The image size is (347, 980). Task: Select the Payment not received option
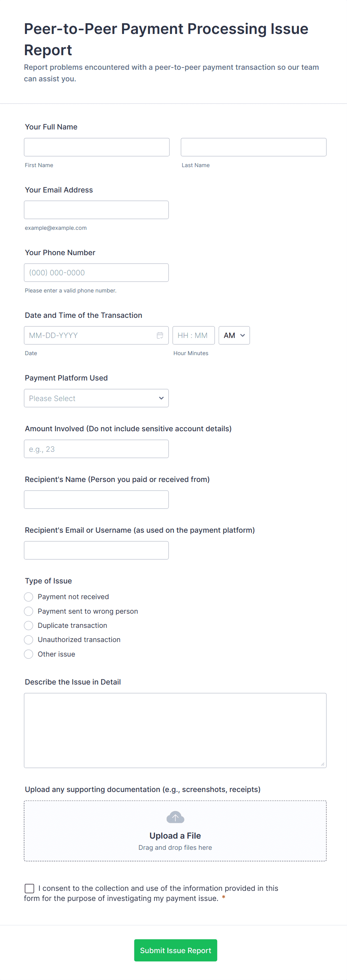28,597
